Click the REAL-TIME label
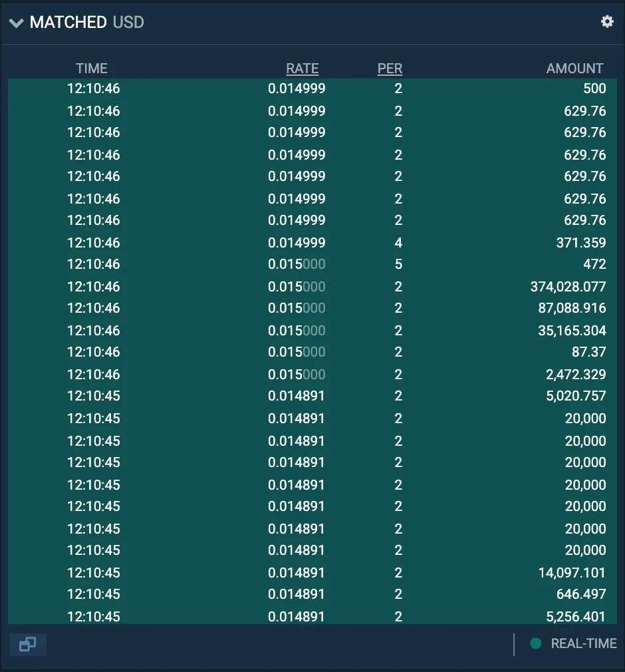 tap(584, 643)
